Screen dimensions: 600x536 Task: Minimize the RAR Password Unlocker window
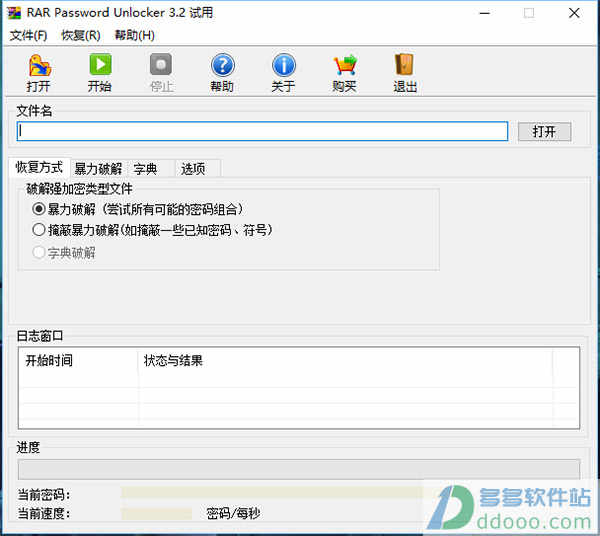pos(485,13)
